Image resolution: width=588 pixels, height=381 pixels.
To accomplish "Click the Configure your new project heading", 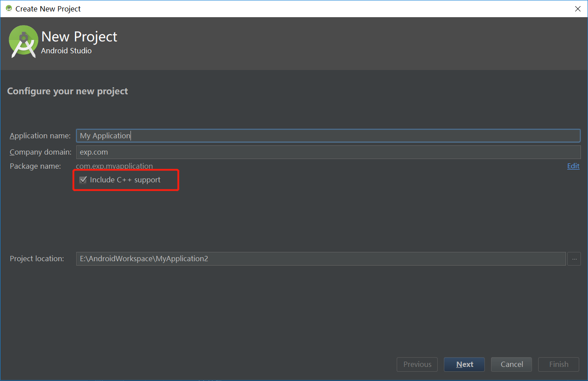I will coord(67,91).
